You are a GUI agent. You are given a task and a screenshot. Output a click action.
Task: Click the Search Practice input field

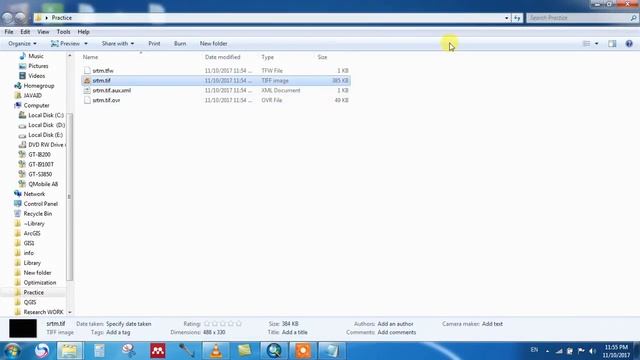pyautogui.click(x=578, y=18)
